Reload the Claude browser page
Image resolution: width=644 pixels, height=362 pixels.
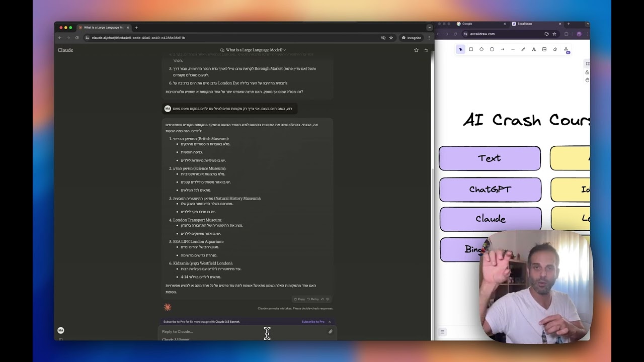pos(77,38)
